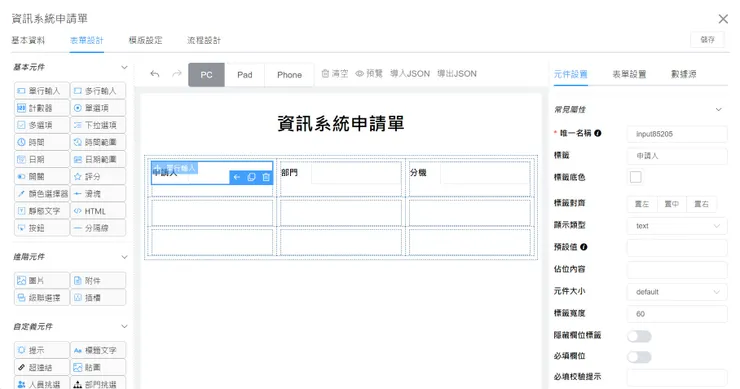
Task: Open the 流程設計 tab
Action: (x=204, y=41)
